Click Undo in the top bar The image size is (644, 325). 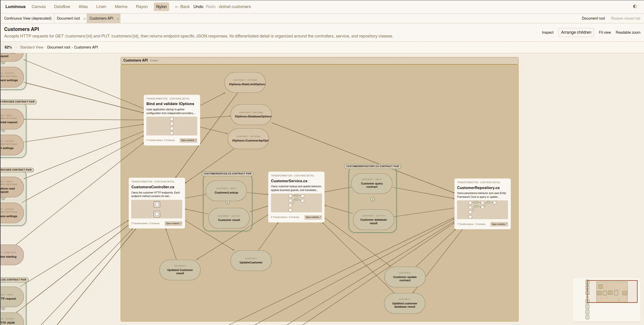coord(198,7)
